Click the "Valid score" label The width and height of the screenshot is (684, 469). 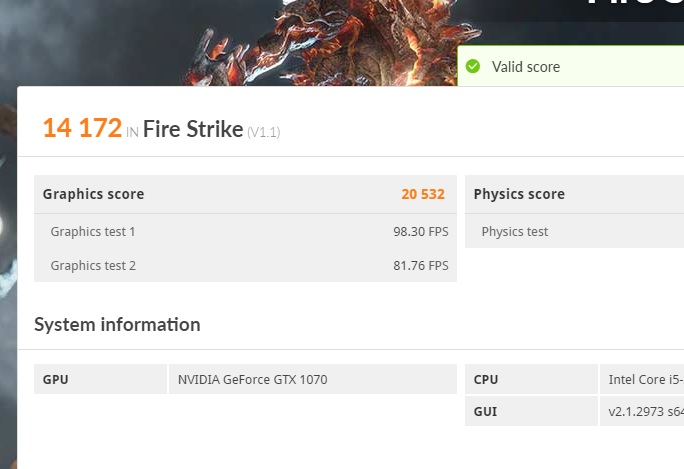click(x=526, y=67)
